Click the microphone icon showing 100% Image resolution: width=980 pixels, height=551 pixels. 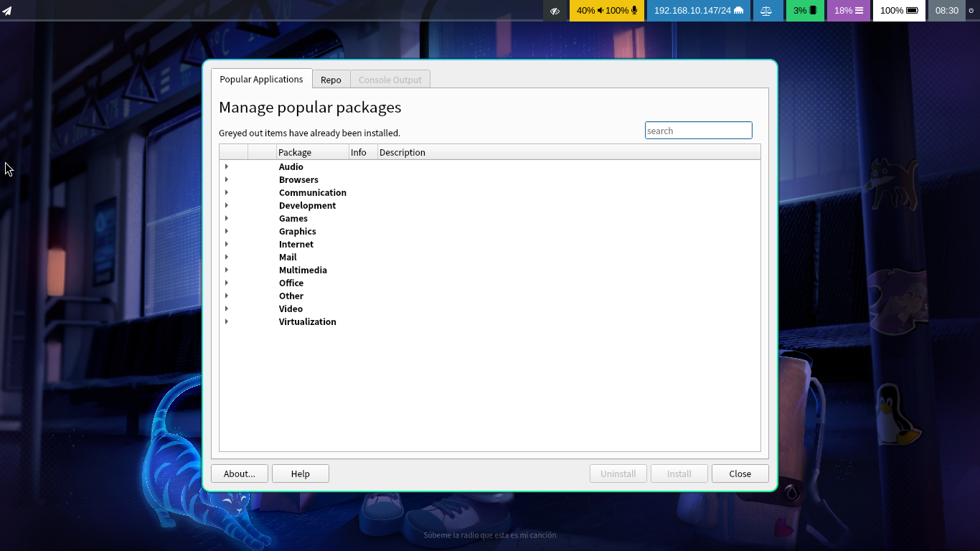coord(634,11)
